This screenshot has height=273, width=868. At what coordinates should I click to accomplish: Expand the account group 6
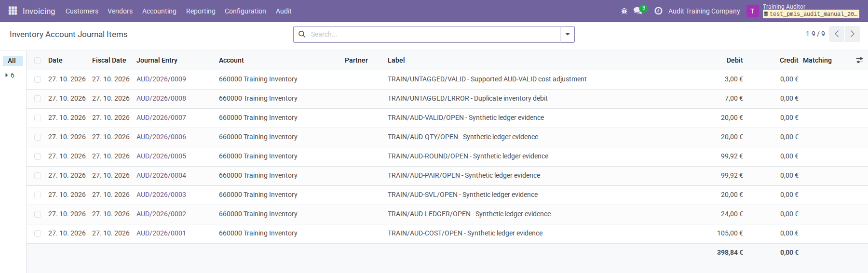10,75
